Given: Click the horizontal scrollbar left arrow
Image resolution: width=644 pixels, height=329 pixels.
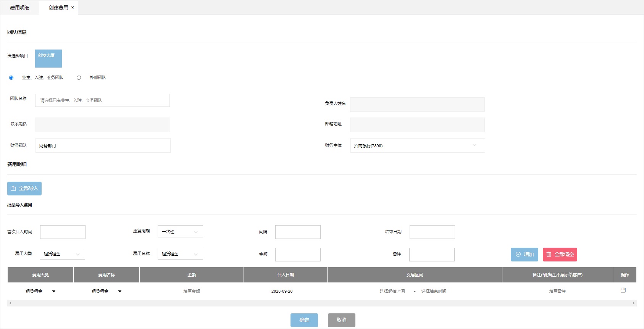Looking at the screenshot, I should coord(10,303).
